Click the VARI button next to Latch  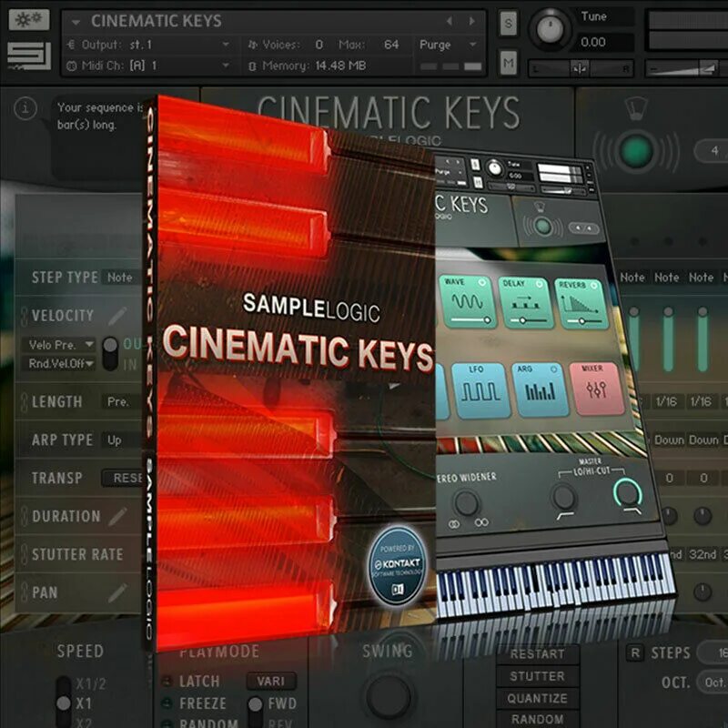tap(271, 681)
